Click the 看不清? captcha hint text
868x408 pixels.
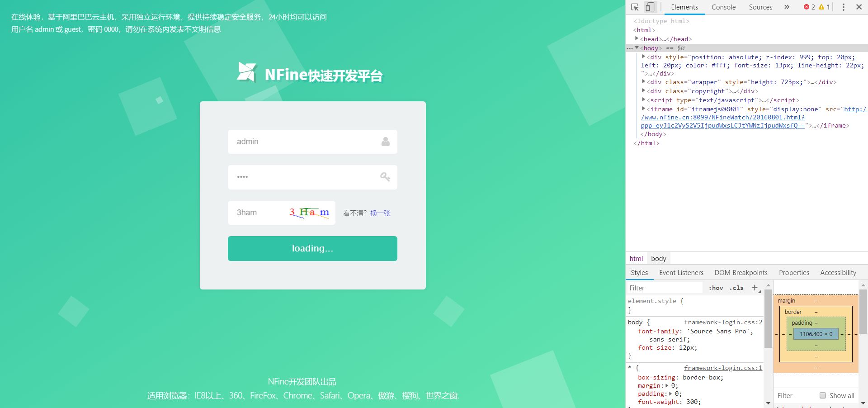point(355,213)
